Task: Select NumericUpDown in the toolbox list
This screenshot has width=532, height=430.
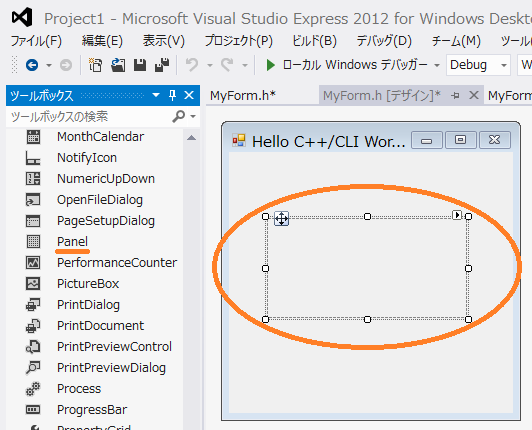Action: pos(106,179)
